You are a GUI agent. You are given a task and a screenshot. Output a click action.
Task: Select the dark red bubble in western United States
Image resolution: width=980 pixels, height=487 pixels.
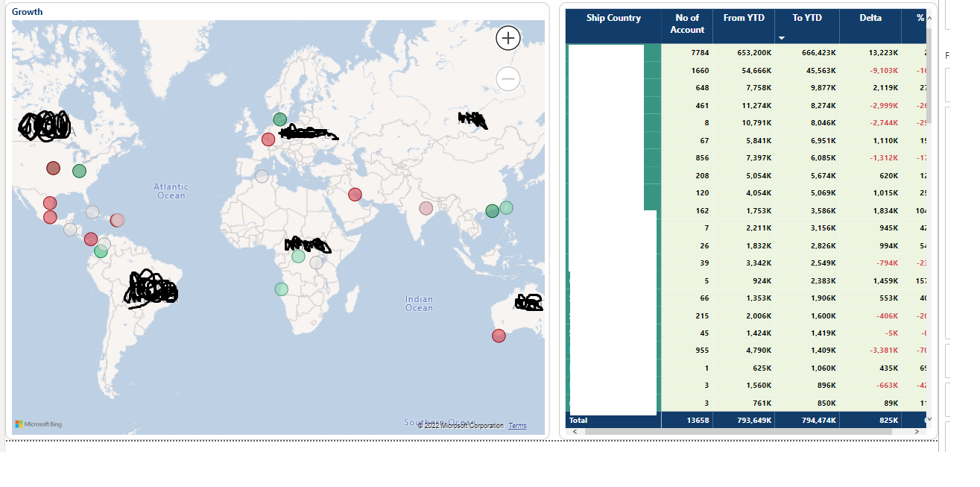pyautogui.click(x=53, y=168)
